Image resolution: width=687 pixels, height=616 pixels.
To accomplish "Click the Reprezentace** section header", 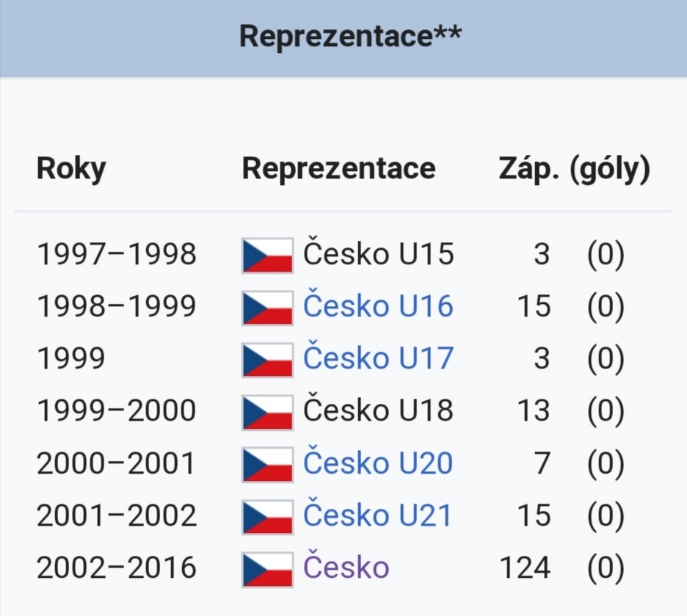I will (350, 36).
